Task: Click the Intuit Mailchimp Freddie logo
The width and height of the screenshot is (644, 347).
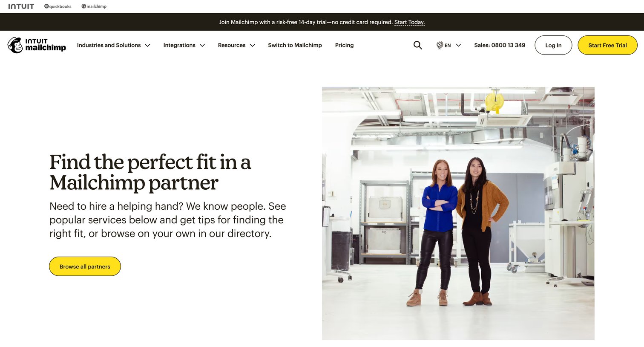Action: tap(37, 45)
